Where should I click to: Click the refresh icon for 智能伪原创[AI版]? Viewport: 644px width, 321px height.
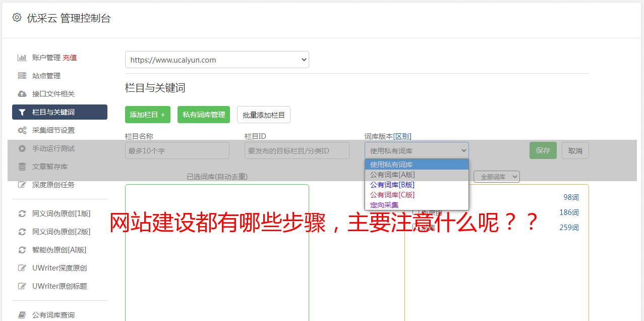(x=22, y=250)
